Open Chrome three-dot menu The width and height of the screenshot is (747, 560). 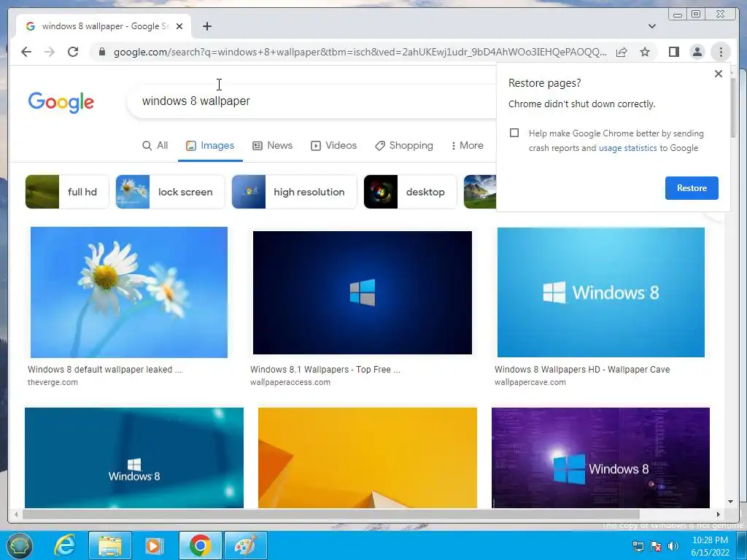(x=721, y=52)
